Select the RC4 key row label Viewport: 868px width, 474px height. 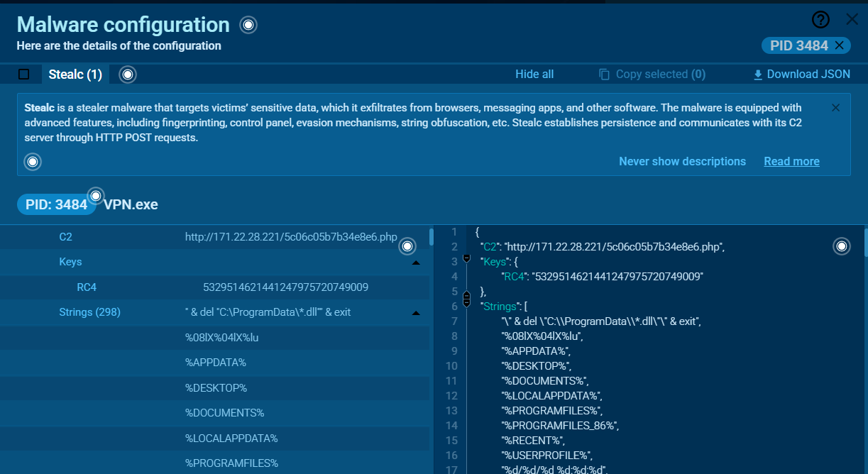click(87, 287)
